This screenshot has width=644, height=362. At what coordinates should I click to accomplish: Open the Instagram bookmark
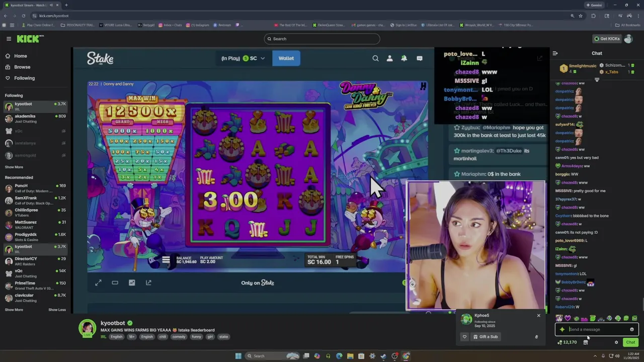(198, 25)
